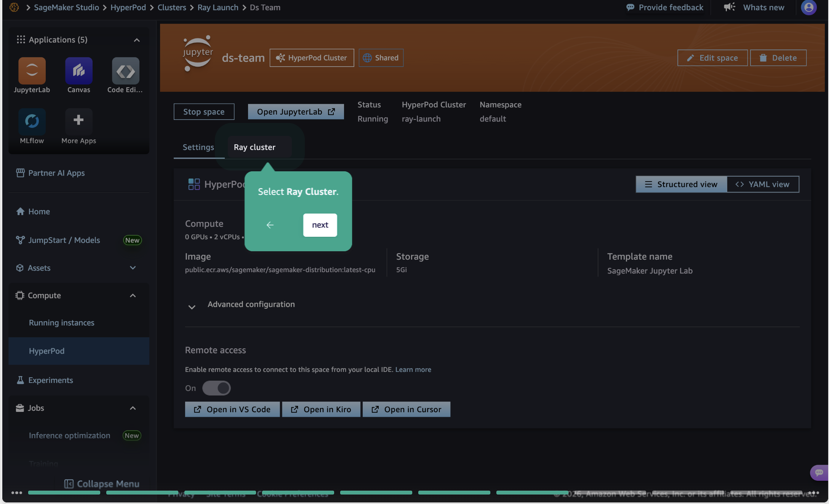Select the Settings tab
Screen dimensions: 829x504
(198, 147)
